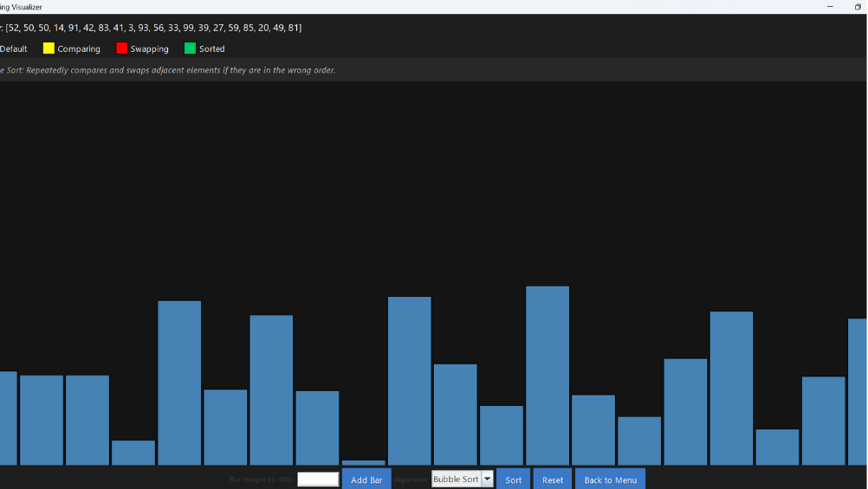The height and width of the screenshot is (489, 868).
Task: Start sorting with the Sort button
Action: coord(513,479)
